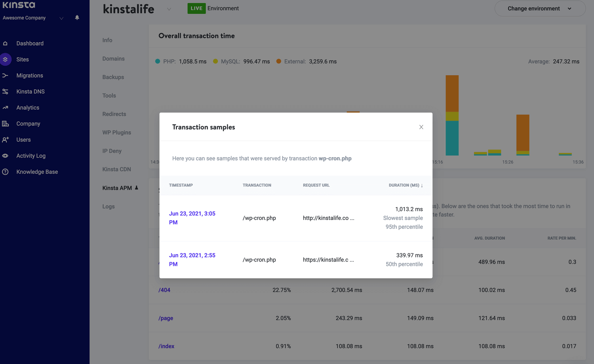The width and height of the screenshot is (594, 364).
Task: View the Activity Log
Action: (x=31, y=156)
